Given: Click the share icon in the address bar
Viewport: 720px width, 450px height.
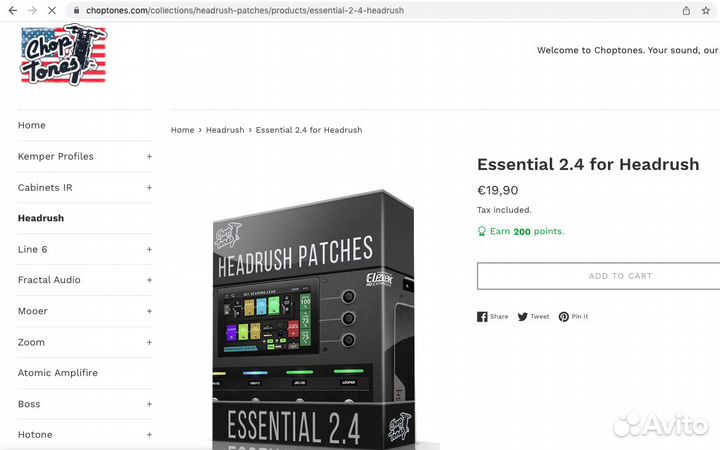Looking at the screenshot, I should click(686, 10).
